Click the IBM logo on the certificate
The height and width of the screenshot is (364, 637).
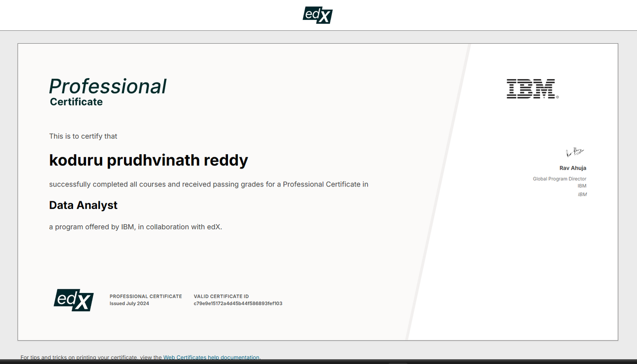pos(532,89)
